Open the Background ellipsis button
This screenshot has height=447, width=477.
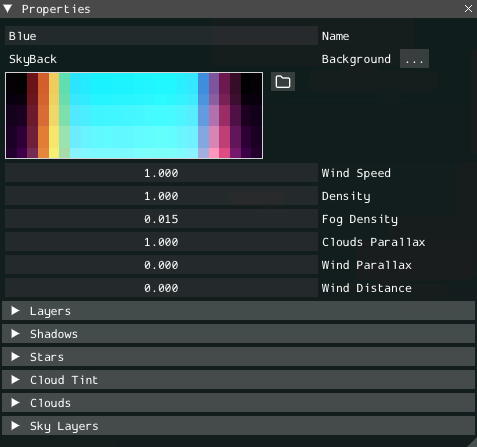(x=414, y=59)
